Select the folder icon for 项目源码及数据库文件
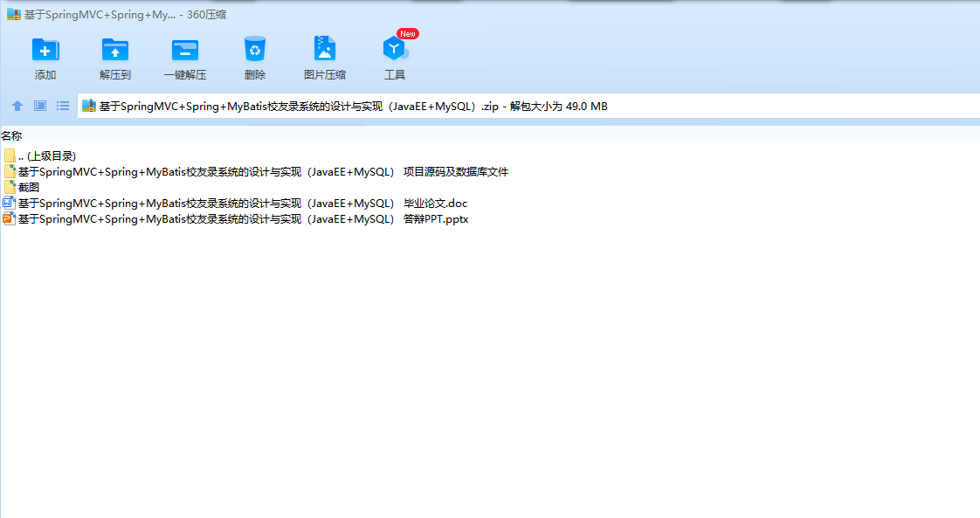 click(10, 171)
